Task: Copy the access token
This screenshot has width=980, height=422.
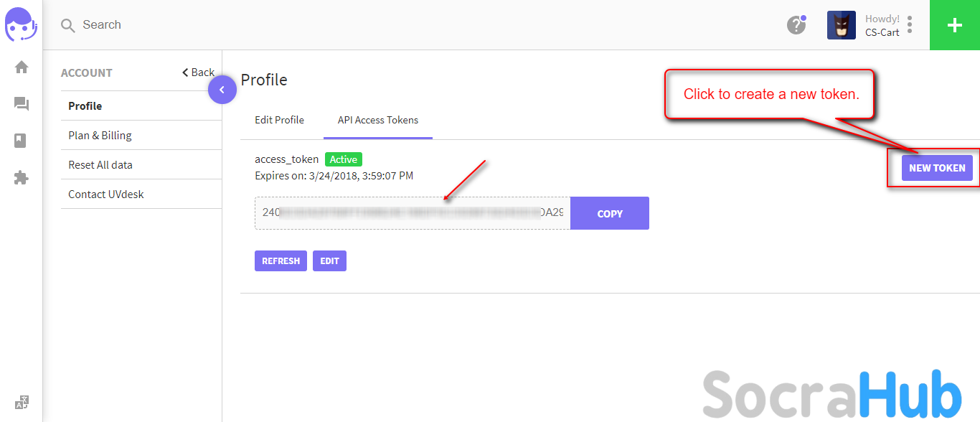Action: click(609, 214)
